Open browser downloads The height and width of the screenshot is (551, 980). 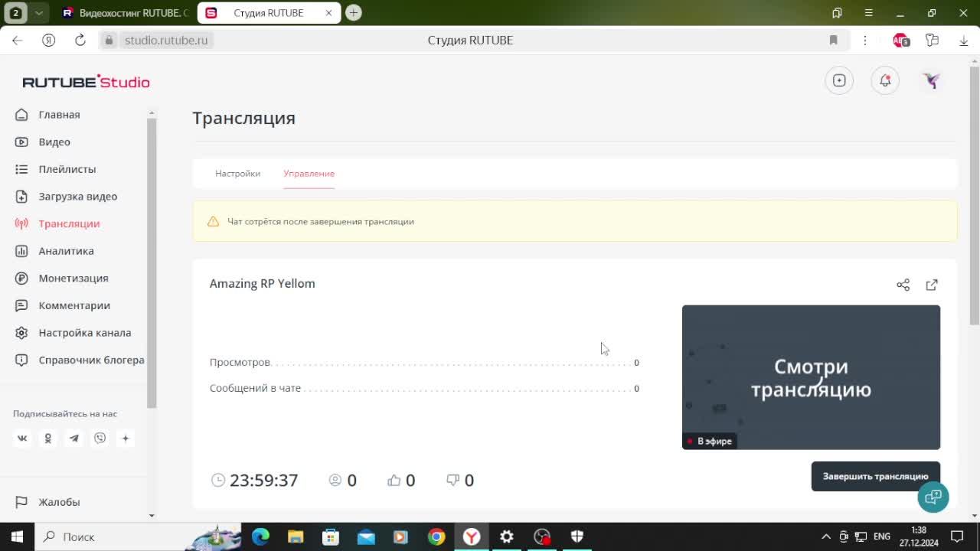(964, 41)
